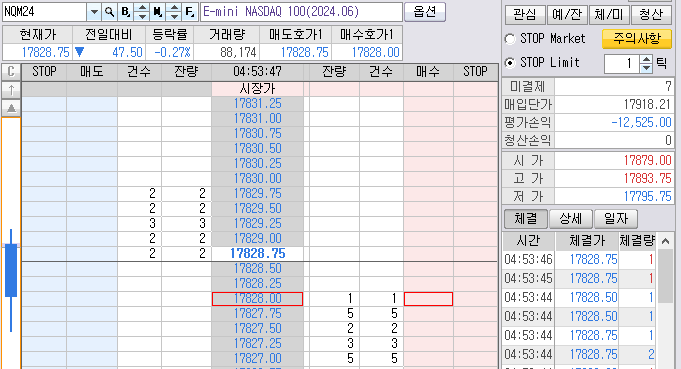Click the up/down spinner left of the F icon
681x369 pixels.
pos(174,12)
